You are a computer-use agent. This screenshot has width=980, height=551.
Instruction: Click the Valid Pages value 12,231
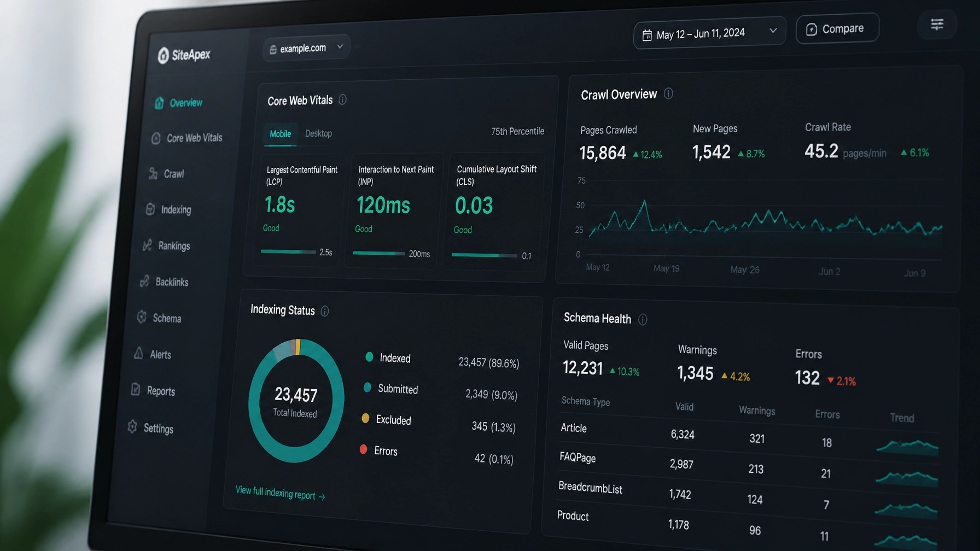tap(582, 368)
